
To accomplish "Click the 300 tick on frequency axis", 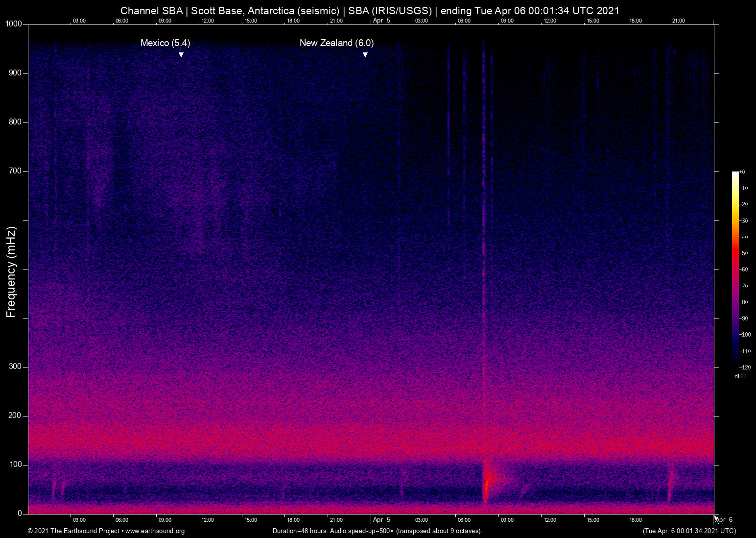I will 15,367.
